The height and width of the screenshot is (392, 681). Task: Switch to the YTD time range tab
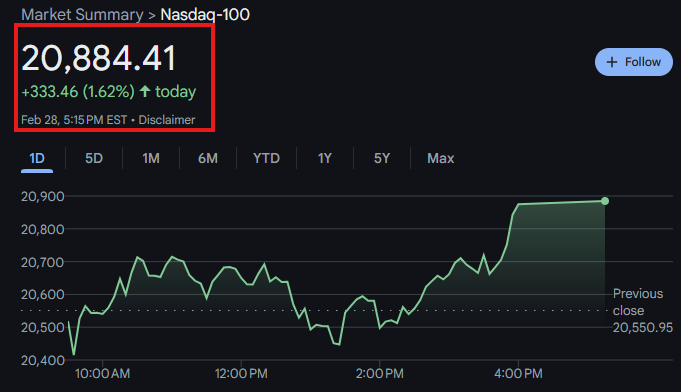click(x=266, y=158)
